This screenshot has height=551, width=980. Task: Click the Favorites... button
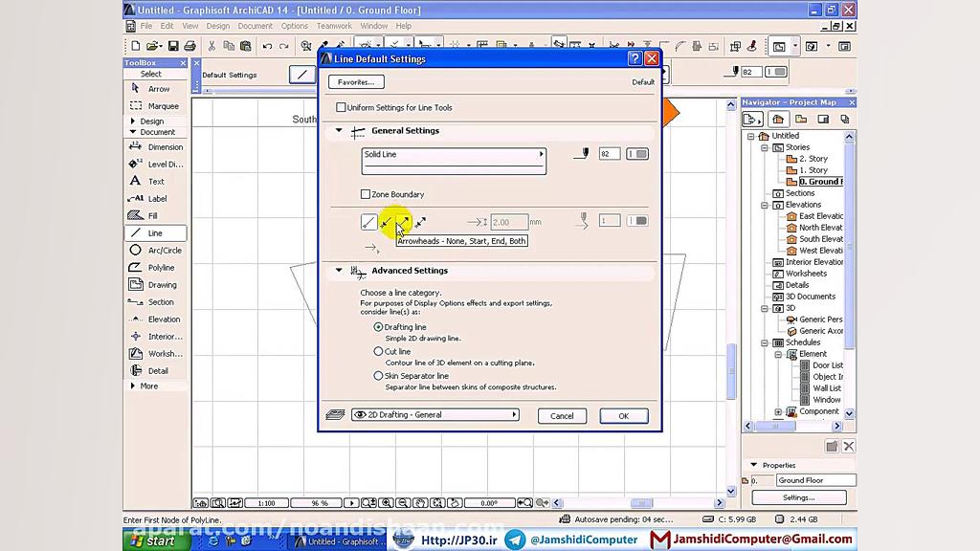click(356, 82)
